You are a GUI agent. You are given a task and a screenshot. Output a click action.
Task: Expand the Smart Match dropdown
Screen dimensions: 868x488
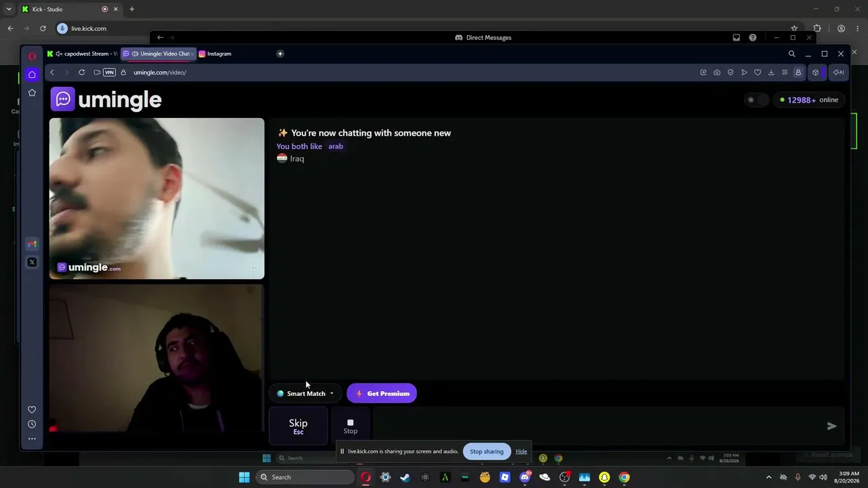pos(306,394)
